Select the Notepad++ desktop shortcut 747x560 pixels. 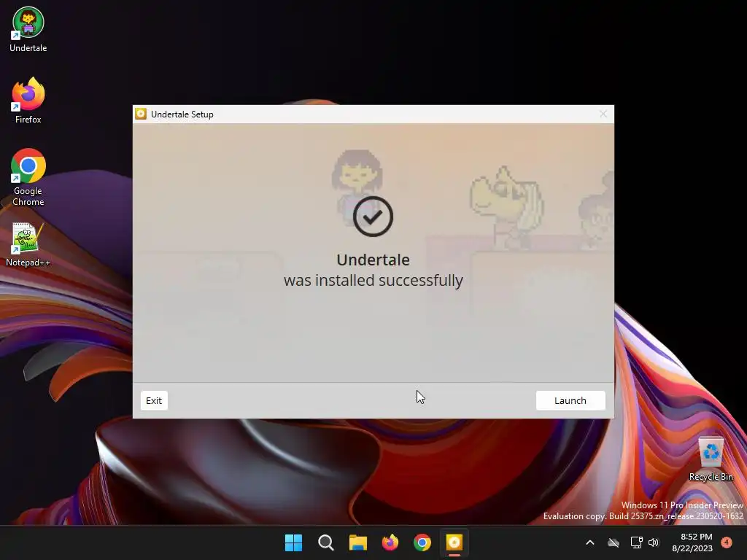point(28,245)
